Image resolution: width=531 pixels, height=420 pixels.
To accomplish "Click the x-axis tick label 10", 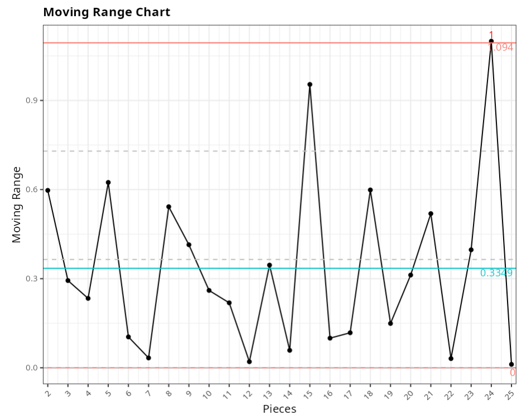I will (208, 394).
